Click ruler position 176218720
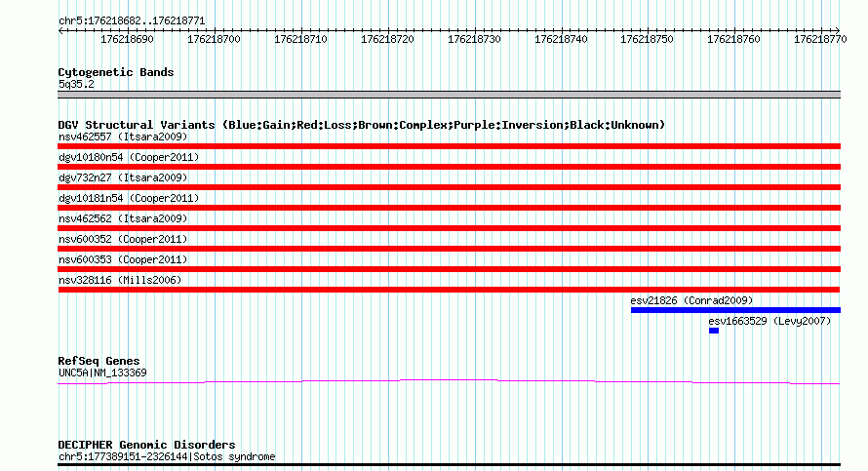 [387, 39]
